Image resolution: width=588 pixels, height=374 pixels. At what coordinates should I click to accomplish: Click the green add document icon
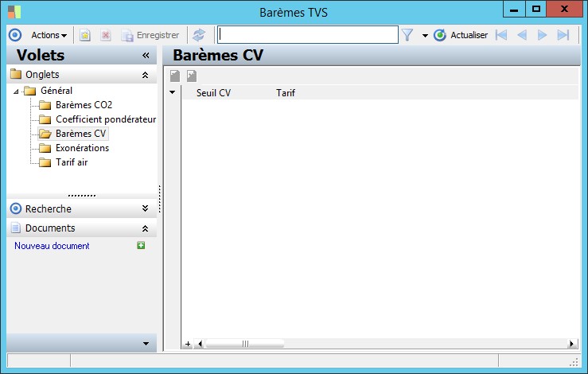[x=141, y=245]
